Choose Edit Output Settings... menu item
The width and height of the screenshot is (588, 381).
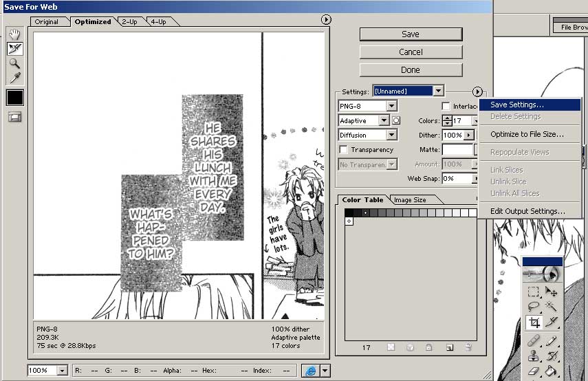[x=530, y=211]
